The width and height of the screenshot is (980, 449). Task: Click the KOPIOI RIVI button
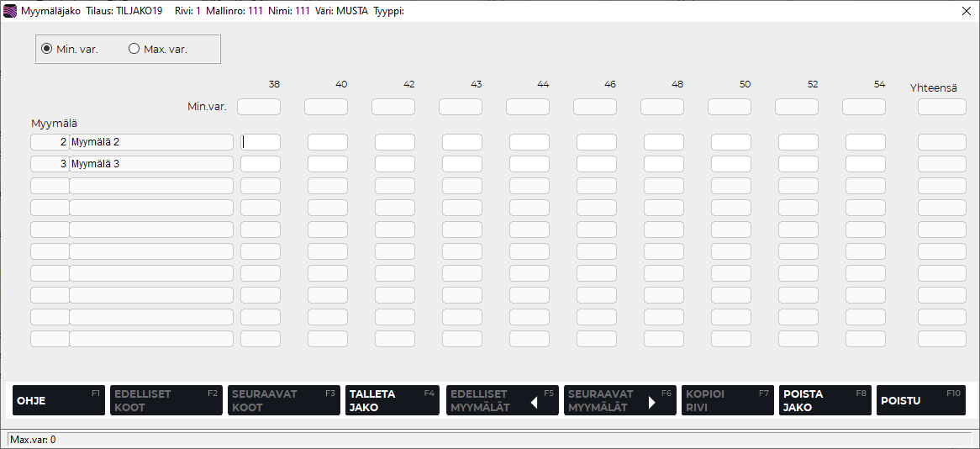pyautogui.click(x=727, y=400)
